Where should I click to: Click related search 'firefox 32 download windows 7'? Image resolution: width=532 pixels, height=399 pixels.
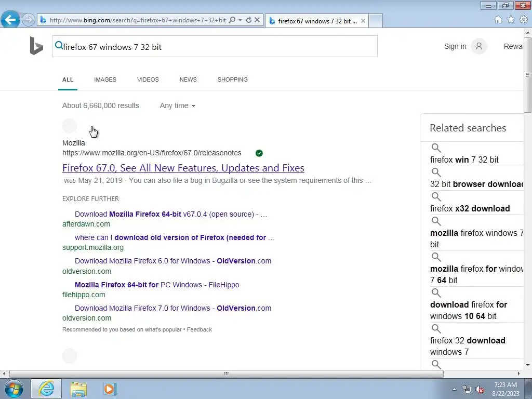pos(468,346)
